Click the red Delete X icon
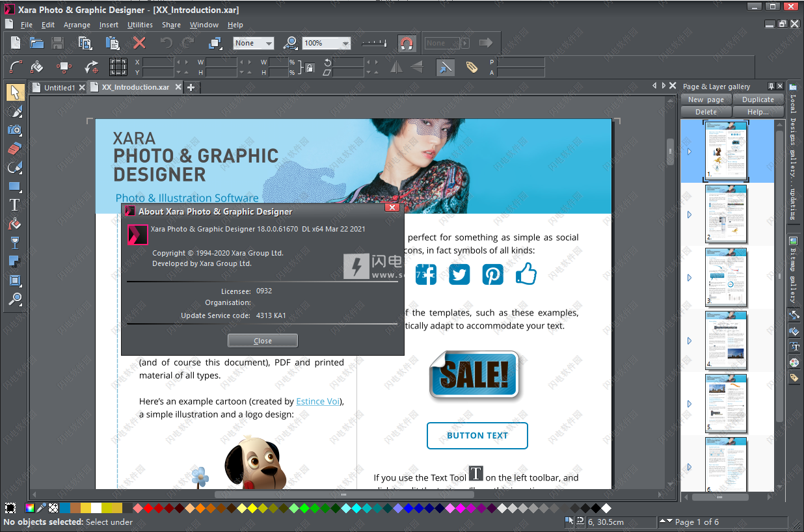Screen dimensions: 804x532 pyautogui.click(x=139, y=43)
